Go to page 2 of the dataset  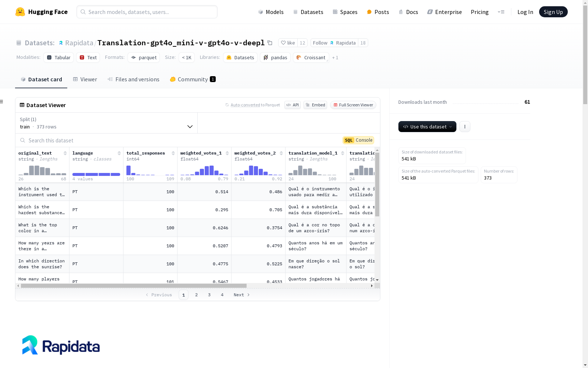coord(197,295)
